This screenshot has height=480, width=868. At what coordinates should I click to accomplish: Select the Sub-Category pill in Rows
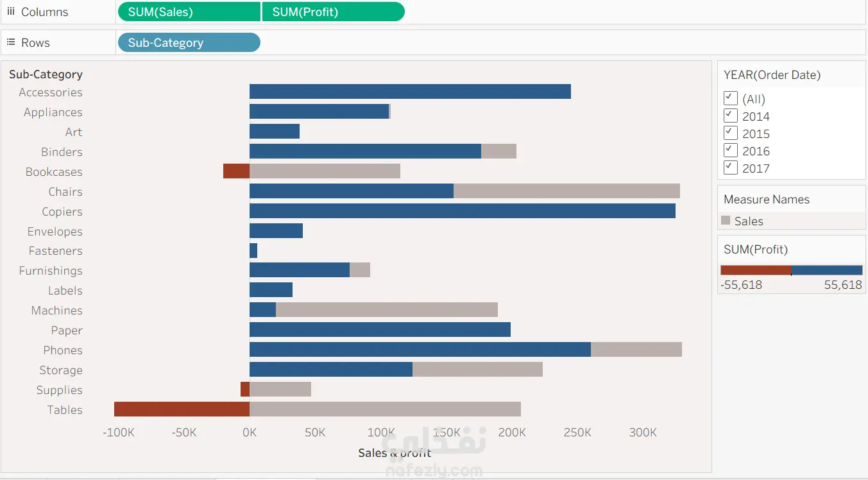click(189, 42)
